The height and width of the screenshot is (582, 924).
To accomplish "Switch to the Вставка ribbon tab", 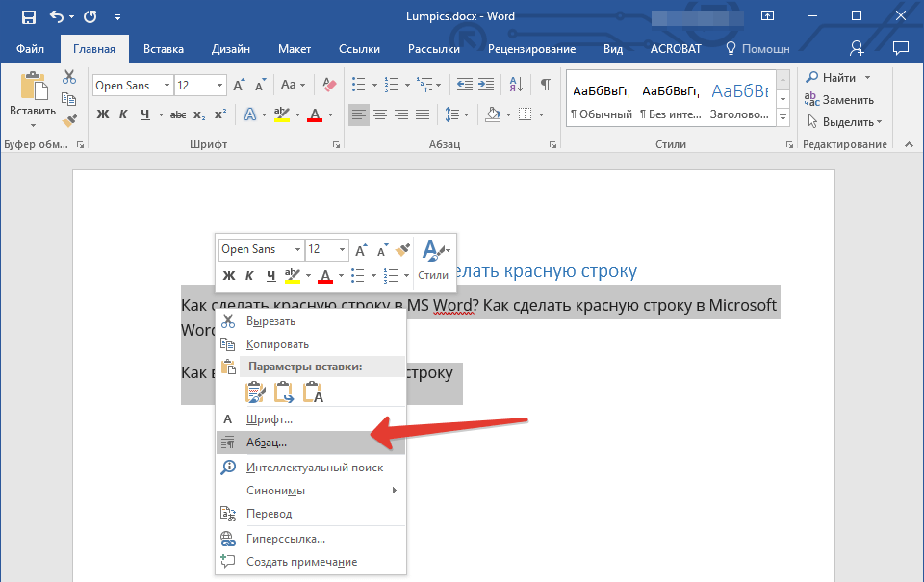I will 164,49.
